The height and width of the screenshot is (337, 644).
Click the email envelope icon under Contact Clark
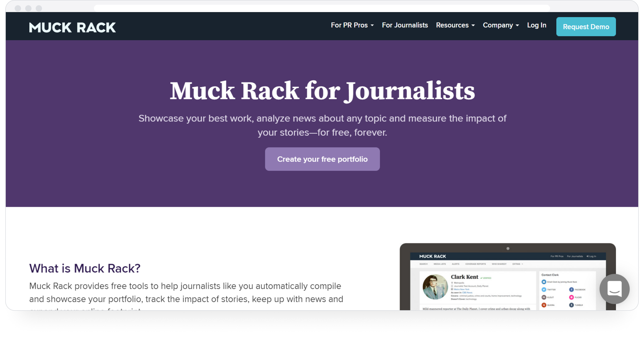[544, 282]
